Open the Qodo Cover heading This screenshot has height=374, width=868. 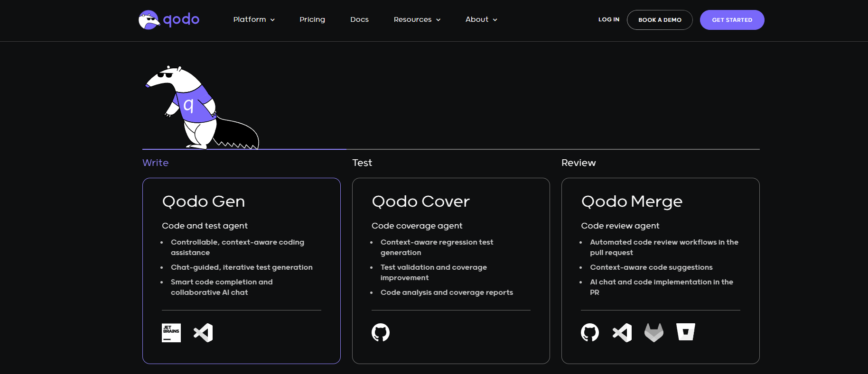421,201
